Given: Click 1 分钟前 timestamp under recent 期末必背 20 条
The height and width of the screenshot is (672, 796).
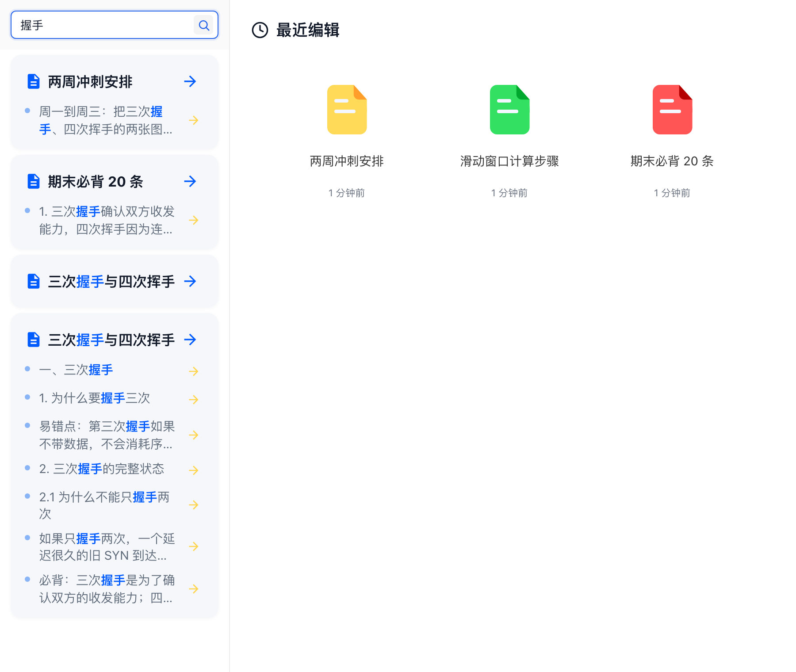Looking at the screenshot, I should (672, 193).
